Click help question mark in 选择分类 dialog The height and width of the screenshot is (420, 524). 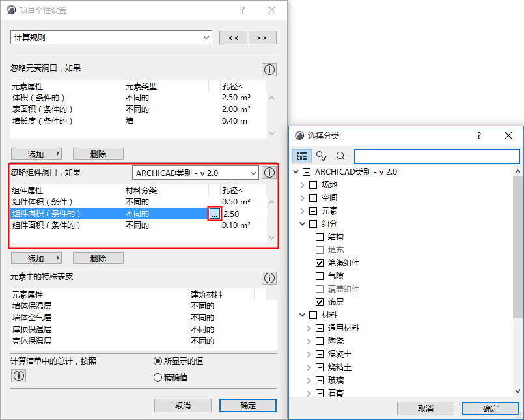[x=479, y=135]
